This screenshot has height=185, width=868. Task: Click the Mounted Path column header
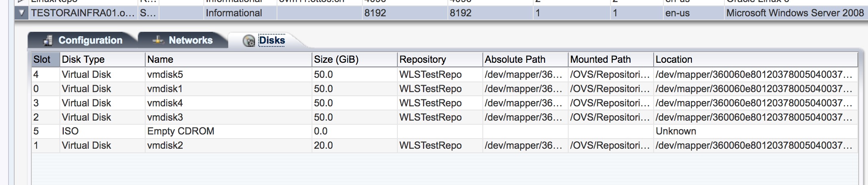(611, 59)
